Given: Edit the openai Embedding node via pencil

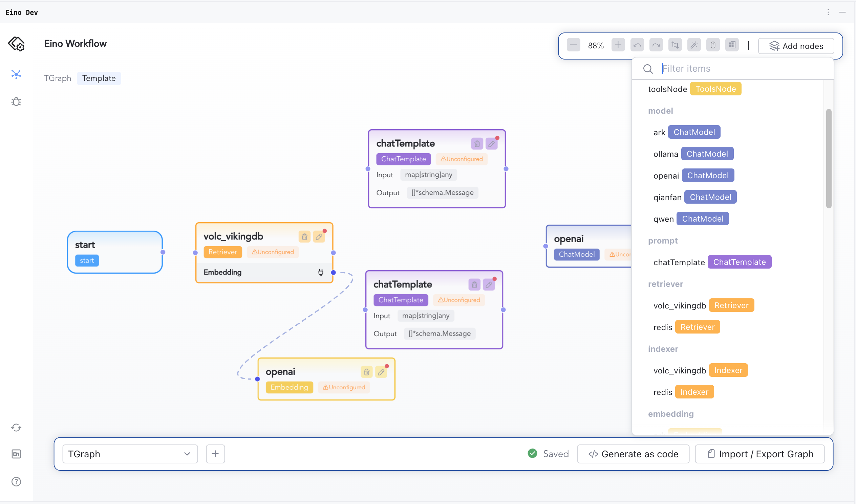Looking at the screenshot, I should (381, 372).
